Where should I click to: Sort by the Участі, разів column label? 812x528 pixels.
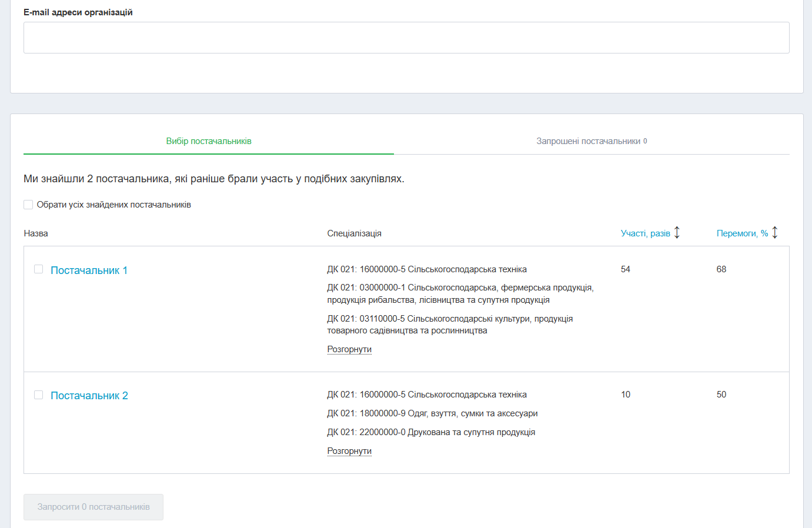[645, 233]
